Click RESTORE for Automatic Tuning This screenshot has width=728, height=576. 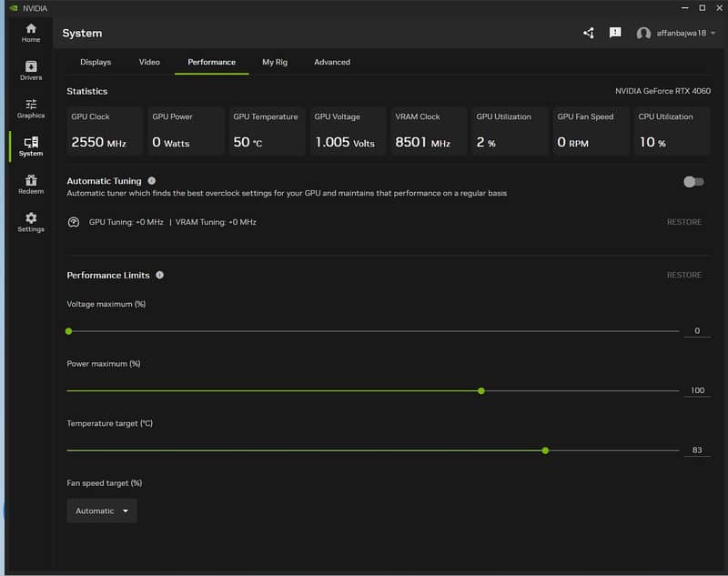[x=684, y=222]
